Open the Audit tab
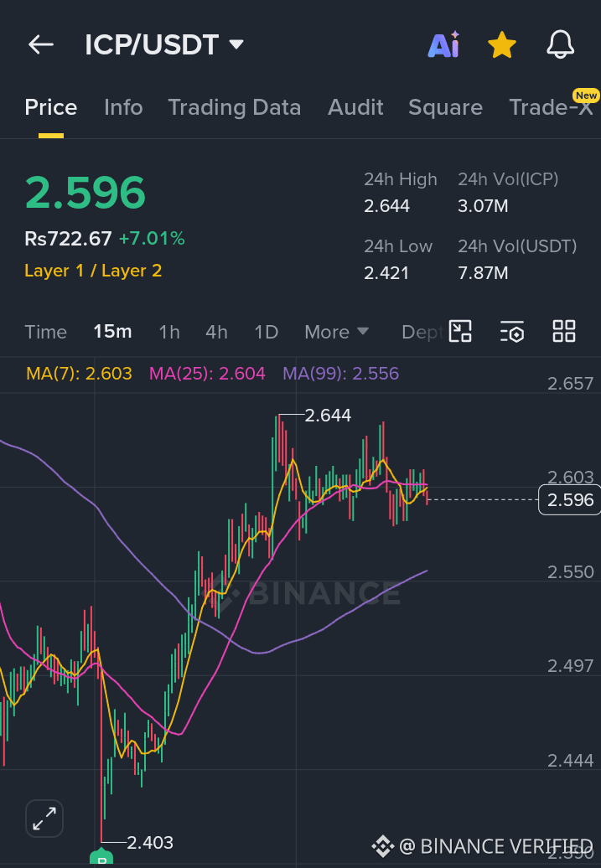This screenshot has height=868, width=601. [x=355, y=107]
